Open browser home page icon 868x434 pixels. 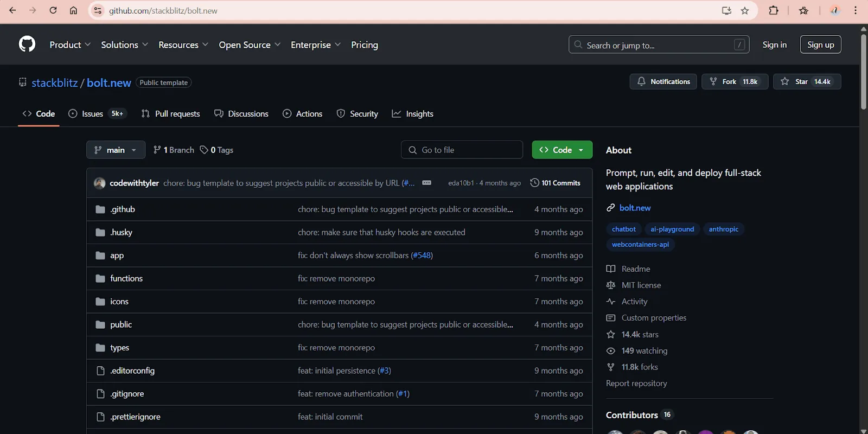click(73, 10)
